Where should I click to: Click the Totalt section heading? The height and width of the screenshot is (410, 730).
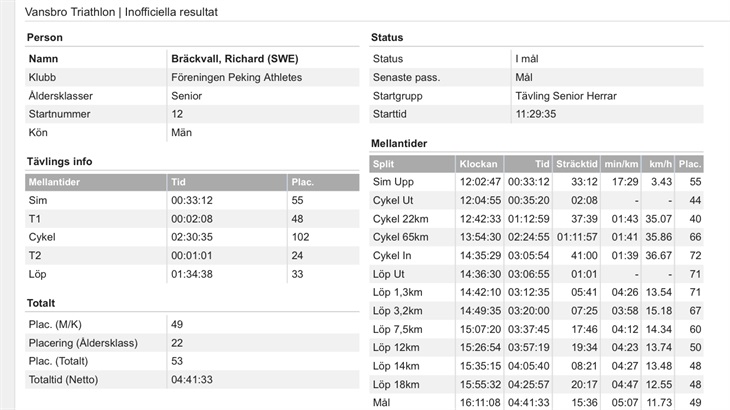(x=42, y=302)
